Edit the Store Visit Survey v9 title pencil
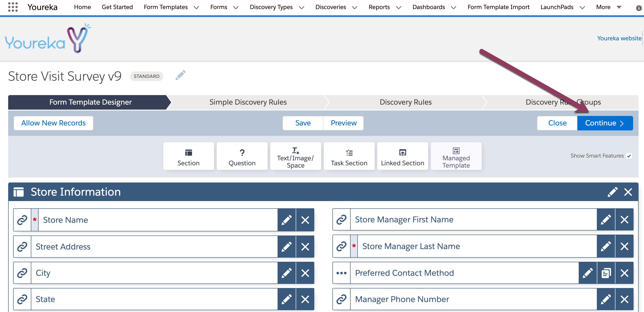The image size is (644, 312). tap(180, 75)
